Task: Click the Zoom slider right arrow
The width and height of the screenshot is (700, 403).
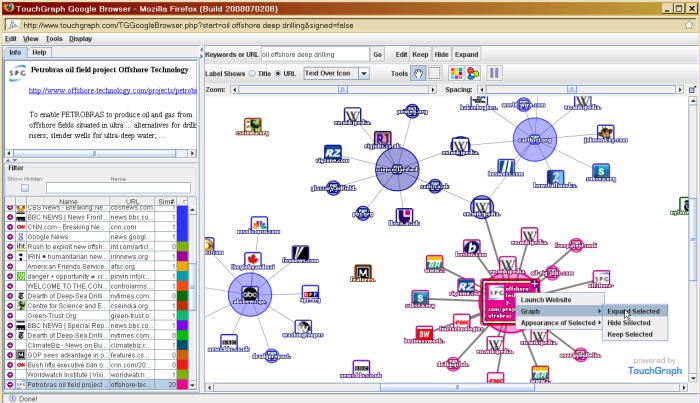Action: coord(433,90)
